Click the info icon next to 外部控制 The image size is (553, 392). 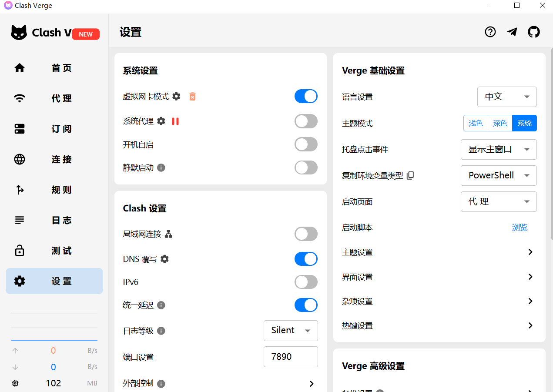coord(161,383)
